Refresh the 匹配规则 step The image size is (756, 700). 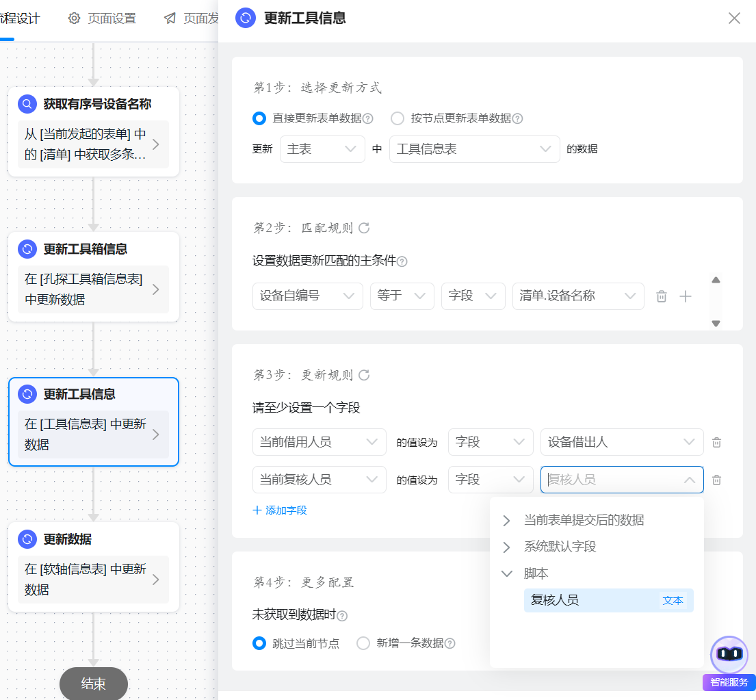tap(364, 228)
